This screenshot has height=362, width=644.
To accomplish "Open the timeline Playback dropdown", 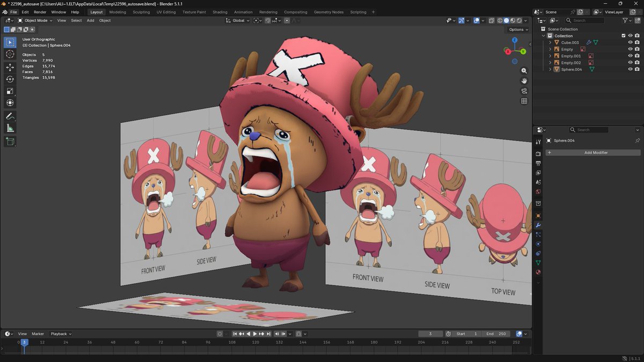I will tap(61, 334).
